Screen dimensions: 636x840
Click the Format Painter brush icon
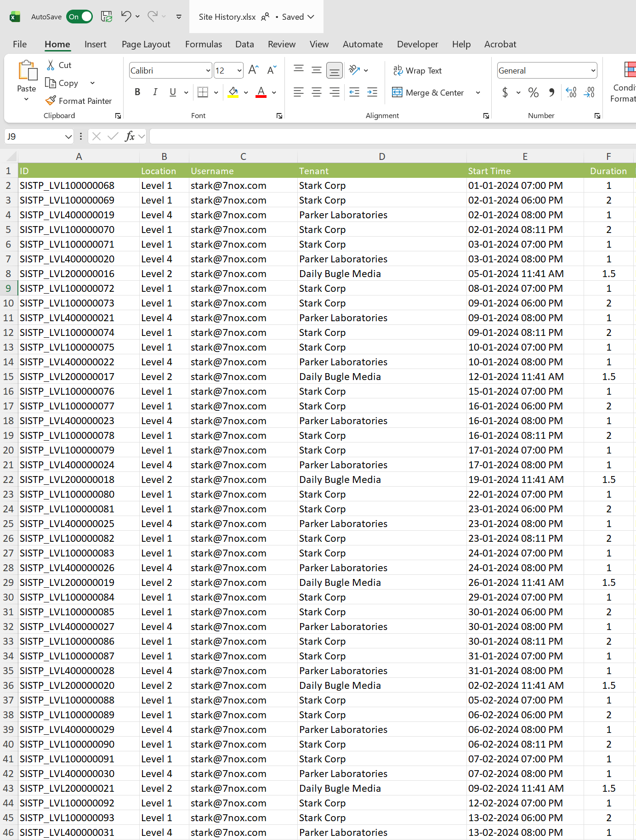(x=51, y=101)
